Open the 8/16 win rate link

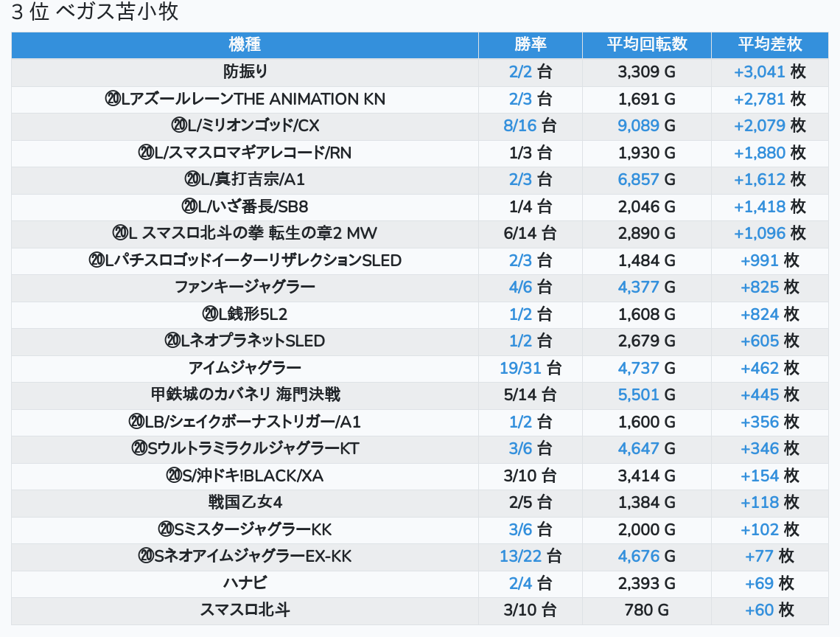tap(520, 126)
